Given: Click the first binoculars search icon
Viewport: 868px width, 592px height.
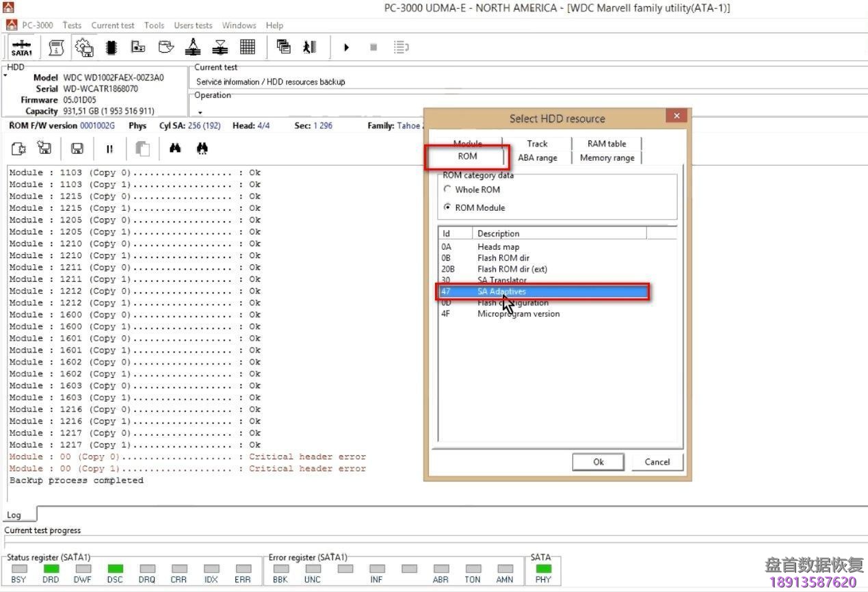Looking at the screenshot, I should (175, 149).
